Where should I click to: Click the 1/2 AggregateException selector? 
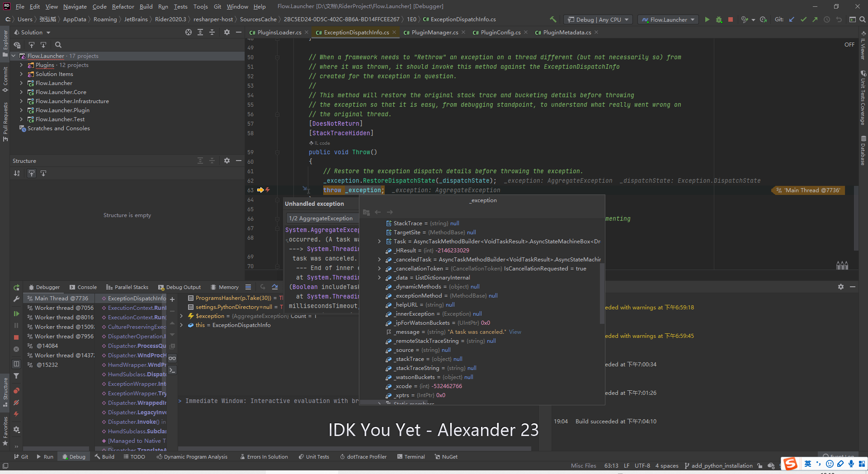[x=322, y=218]
